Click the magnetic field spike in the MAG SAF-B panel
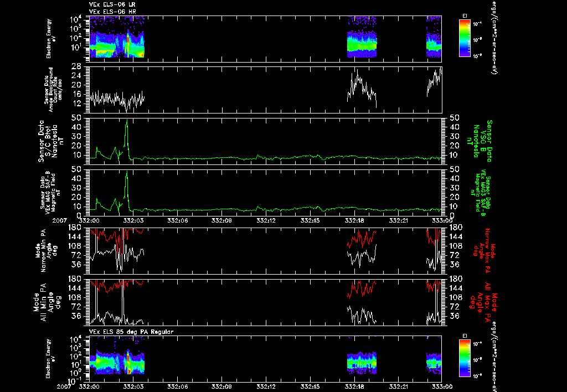The width and height of the screenshot is (567, 392). [x=127, y=172]
